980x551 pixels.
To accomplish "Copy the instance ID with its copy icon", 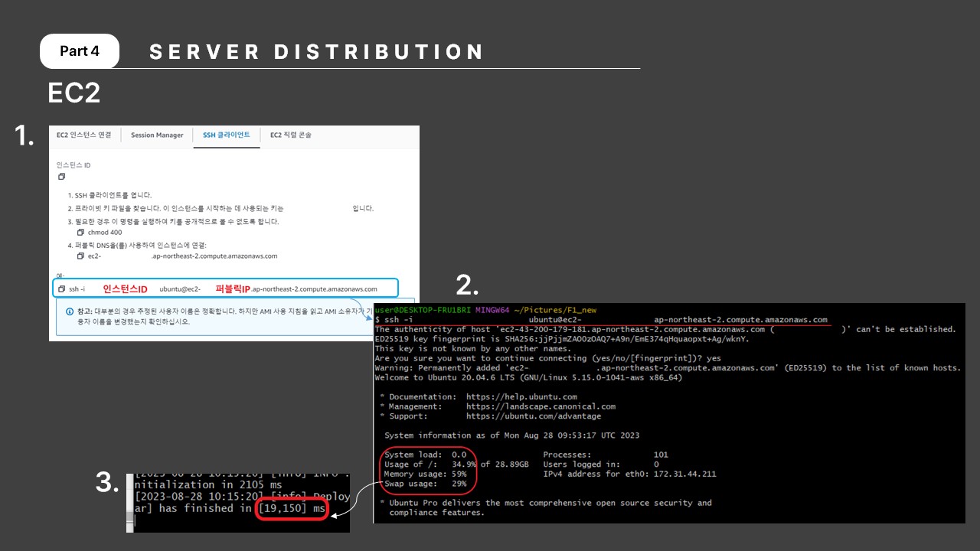I will (x=61, y=177).
